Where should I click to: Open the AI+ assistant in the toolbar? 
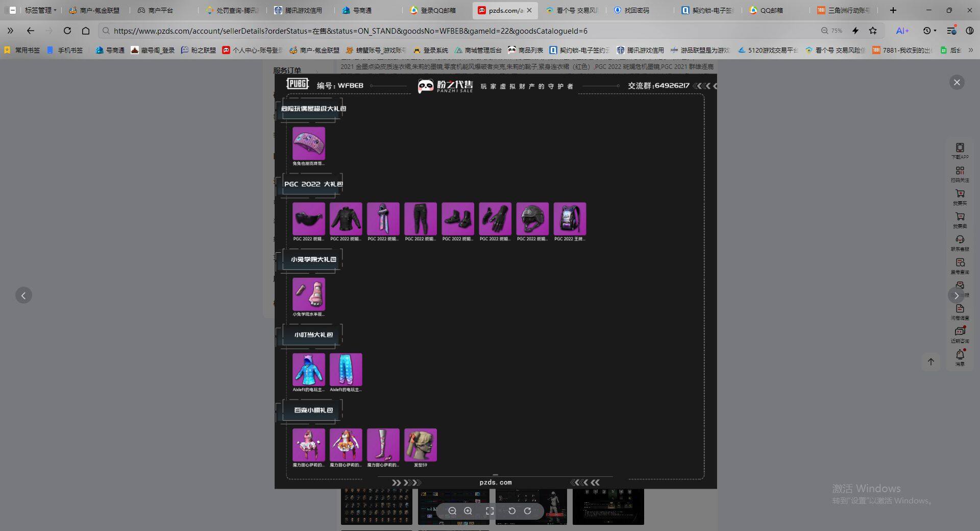pos(902,31)
